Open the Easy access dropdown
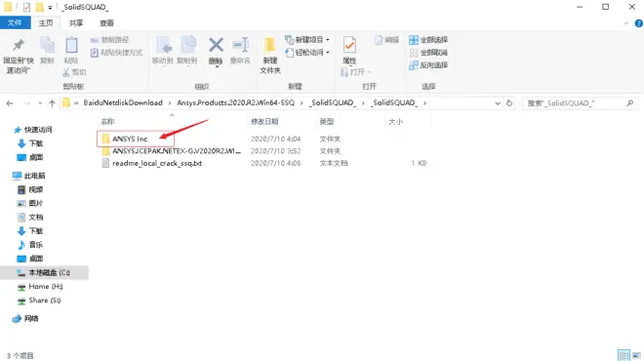The width and height of the screenshot is (644, 361). point(307,53)
